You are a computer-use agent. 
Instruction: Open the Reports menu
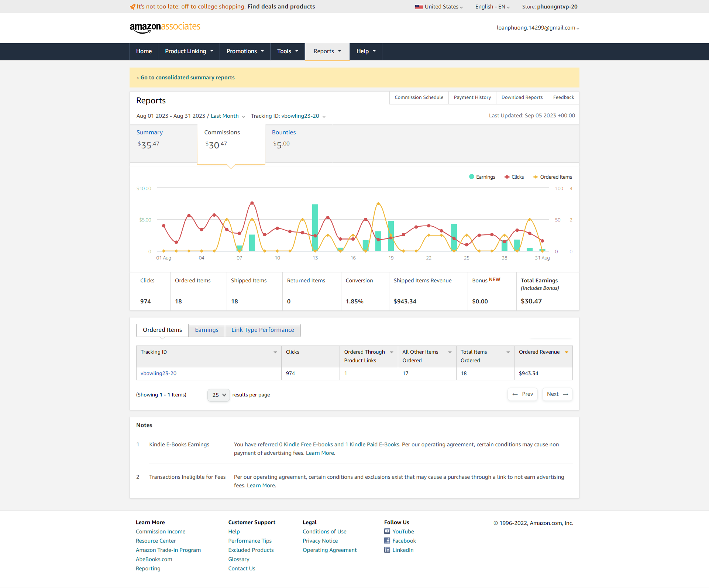[327, 51]
